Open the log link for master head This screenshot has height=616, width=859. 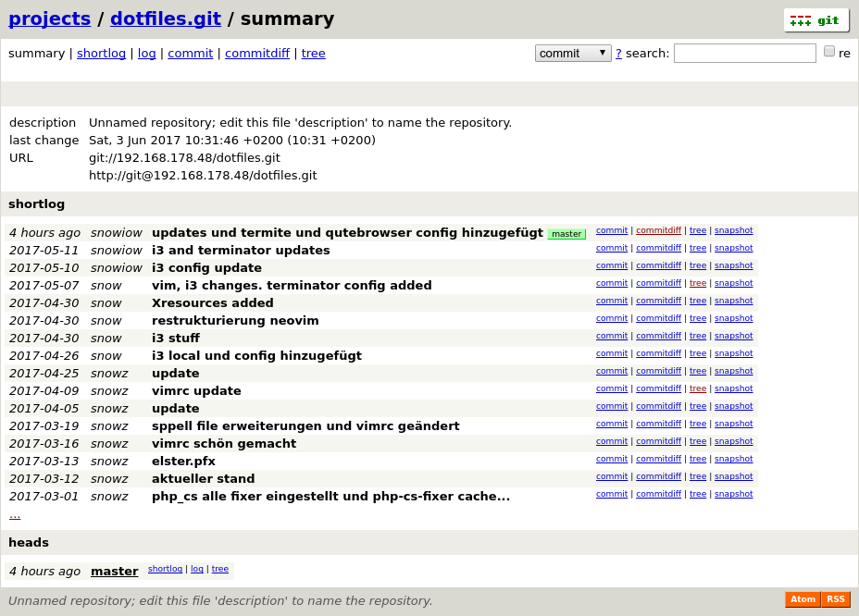pos(196,569)
